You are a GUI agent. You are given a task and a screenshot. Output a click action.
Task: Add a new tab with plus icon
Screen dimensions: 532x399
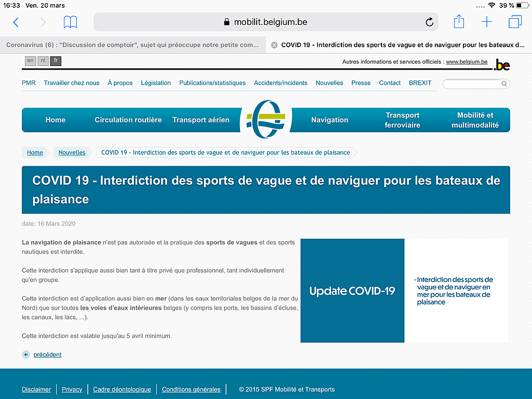tap(486, 22)
